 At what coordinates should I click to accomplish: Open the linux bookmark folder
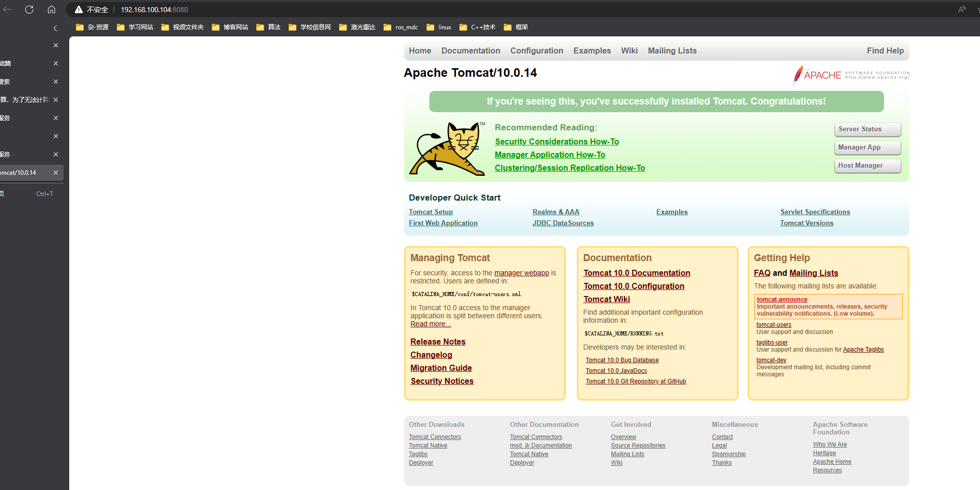click(x=439, y=27)
